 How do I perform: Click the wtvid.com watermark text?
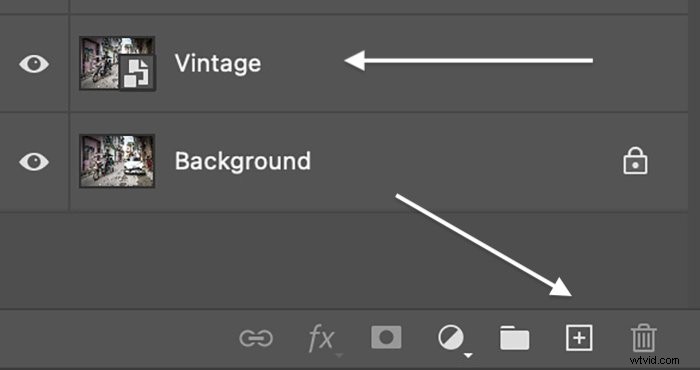pyautogui.click(x=654, y=360)
